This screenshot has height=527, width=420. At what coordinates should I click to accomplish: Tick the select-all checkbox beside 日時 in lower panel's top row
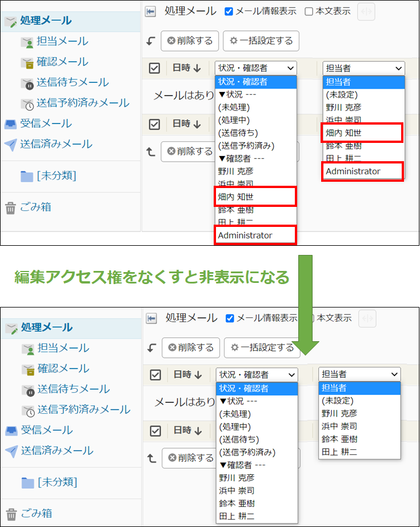point(155,375)
